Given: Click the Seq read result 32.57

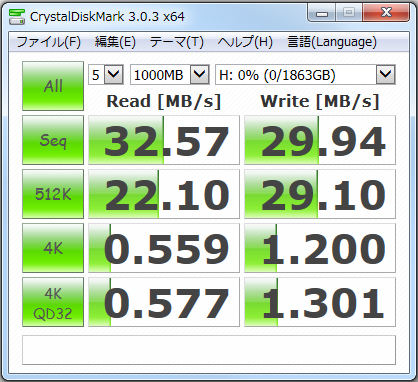Looking at the screenshot, I should 164,140.
